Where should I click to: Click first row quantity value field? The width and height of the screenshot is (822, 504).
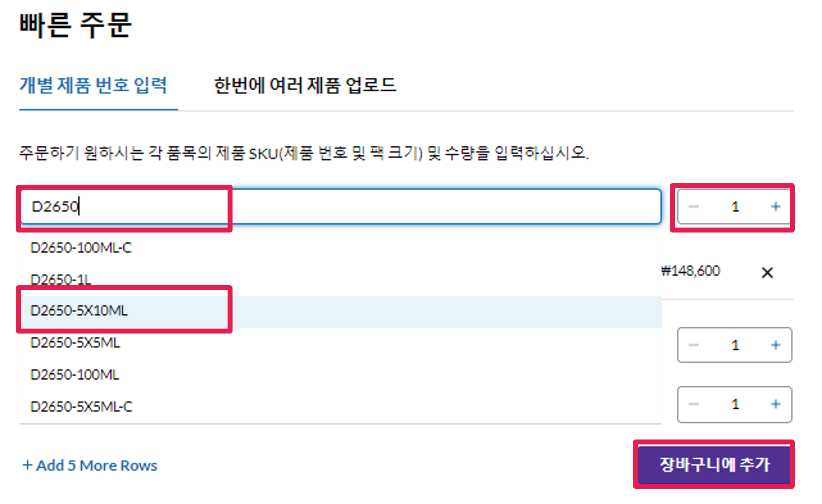[735, 207]
